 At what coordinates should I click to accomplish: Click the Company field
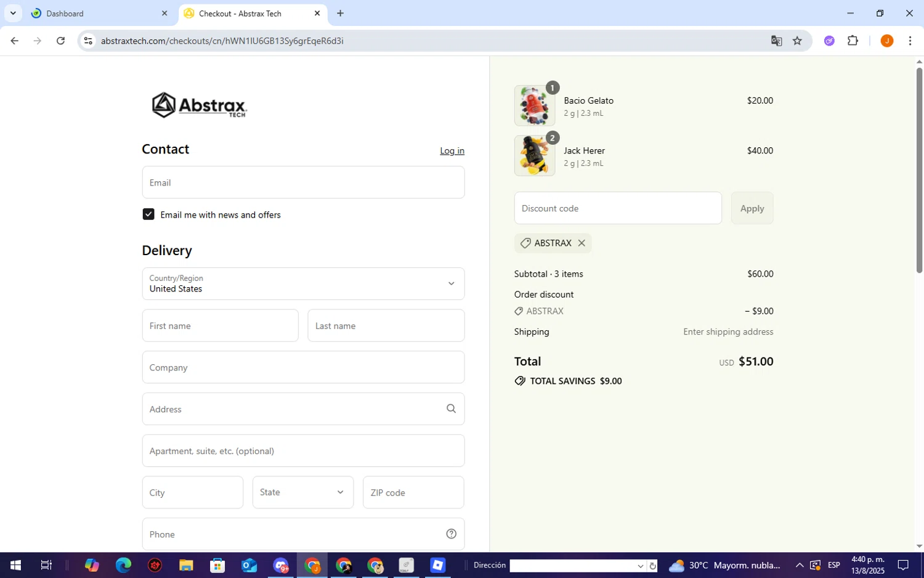(x=303, y=367)
